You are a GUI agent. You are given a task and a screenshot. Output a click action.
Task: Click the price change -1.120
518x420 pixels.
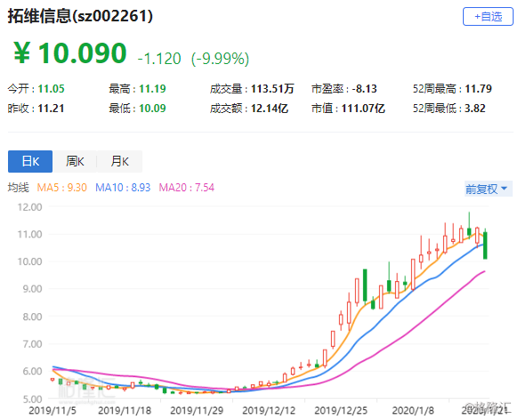click(x=159, y=59)
